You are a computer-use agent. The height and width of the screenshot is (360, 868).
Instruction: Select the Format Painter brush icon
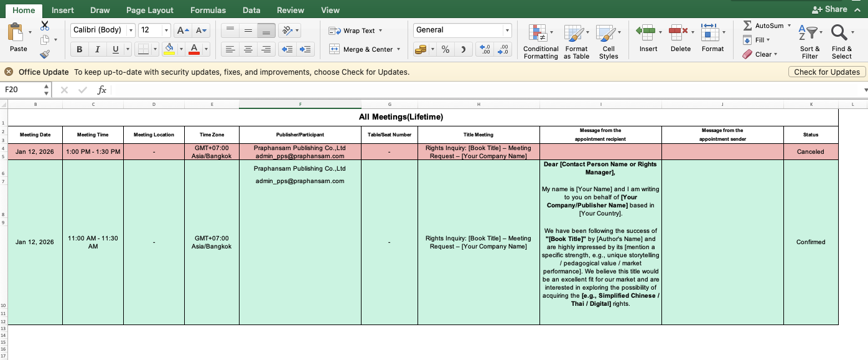tap(45, 54)
